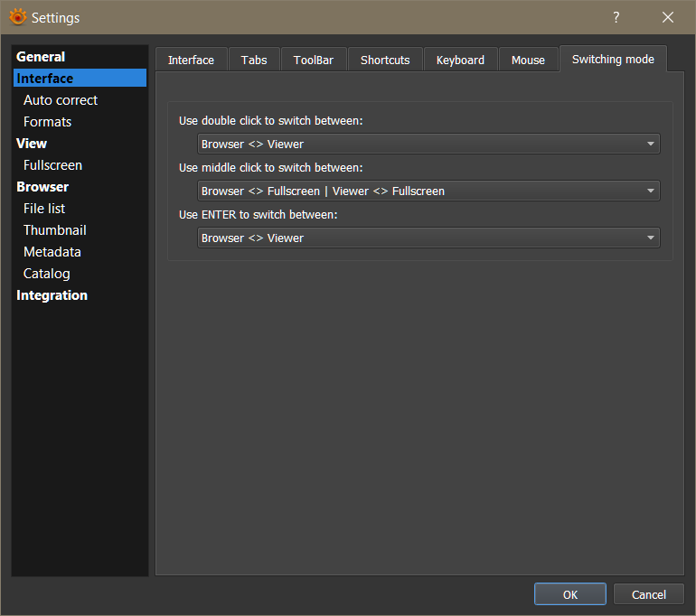
Task: Open Auto correct settings
Action: point(61,100)
